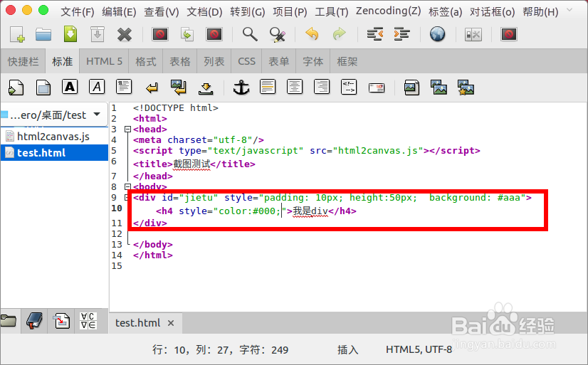
Task: Open the Zencoding(Z) menu
Action: (388, 11)
